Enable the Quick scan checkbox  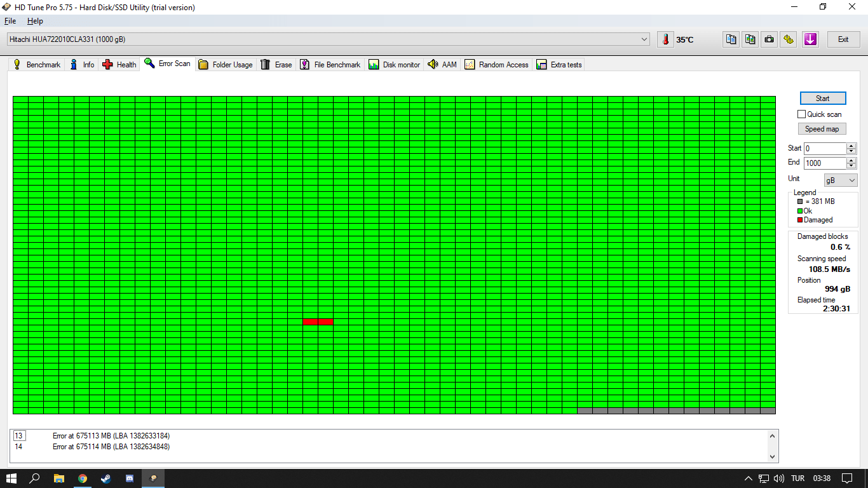802,114
